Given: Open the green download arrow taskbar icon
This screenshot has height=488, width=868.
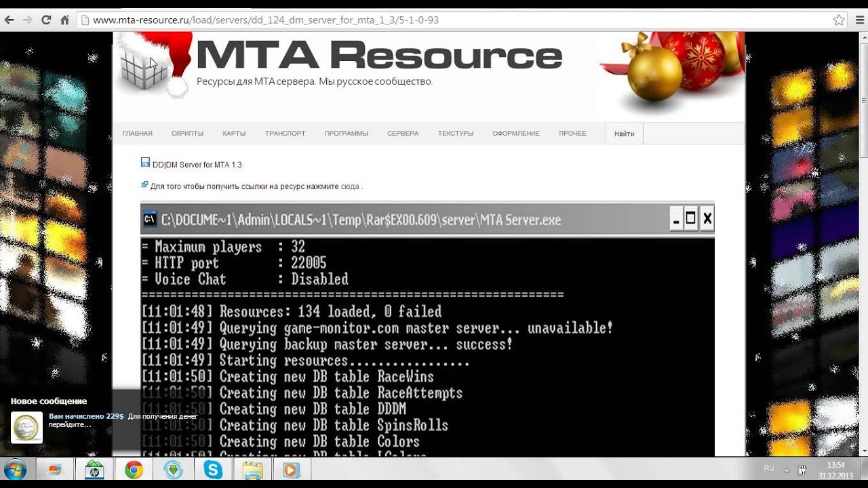Looking at the screenshot, I should (x=173, y=470).
